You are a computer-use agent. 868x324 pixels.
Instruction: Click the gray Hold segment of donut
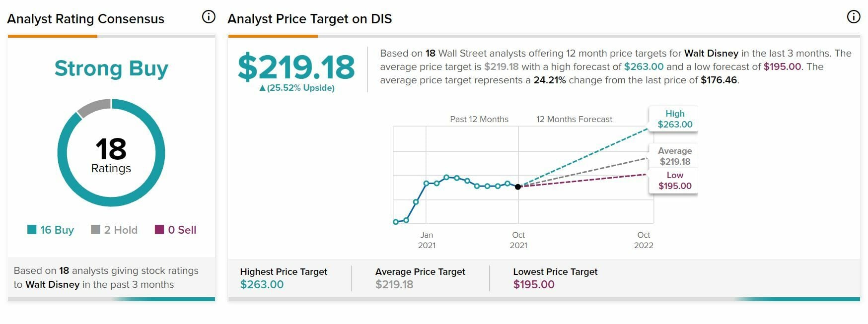click(x=94, y=108)
